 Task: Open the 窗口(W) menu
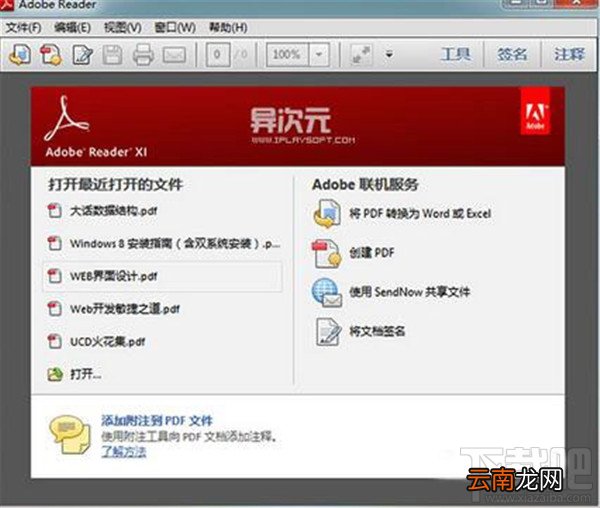pyautogui.click(x=175, y=28)
